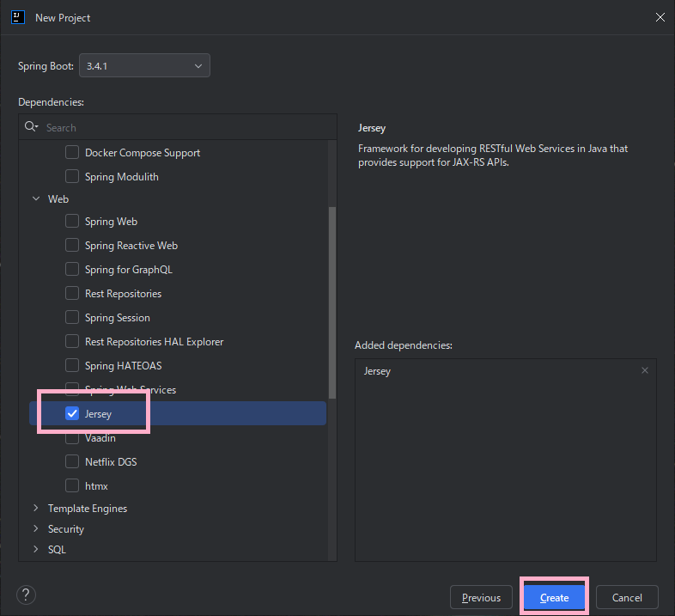Close the New Project dialog
Screen dimensions: 675x616
[x=660, y=17]
